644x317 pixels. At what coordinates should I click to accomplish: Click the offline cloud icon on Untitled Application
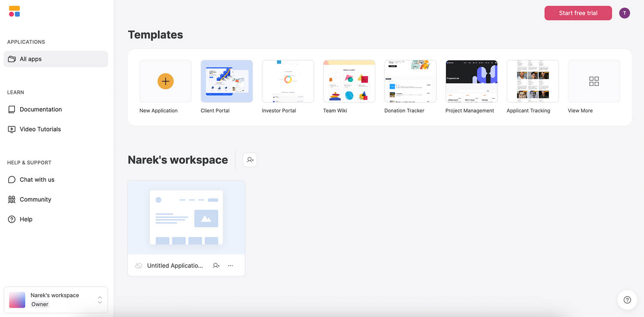tap(139, 266)
